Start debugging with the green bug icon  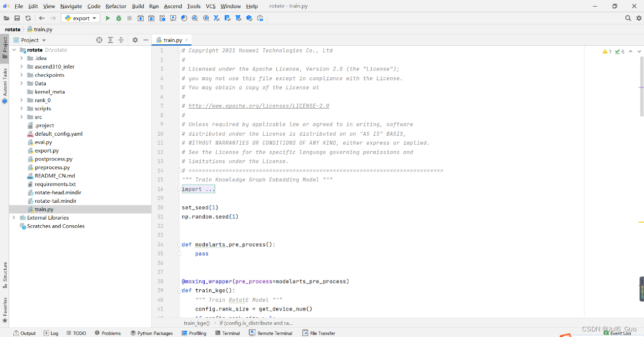pyautogui.click(x=118, y=18)
